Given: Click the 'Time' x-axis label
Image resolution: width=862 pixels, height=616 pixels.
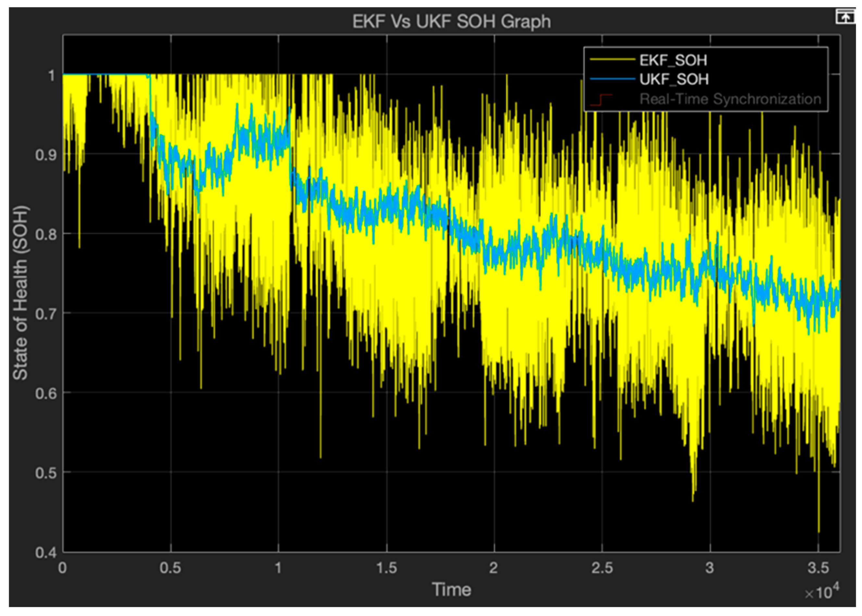Looking at the screenshot, I should (x=452, y=590).
